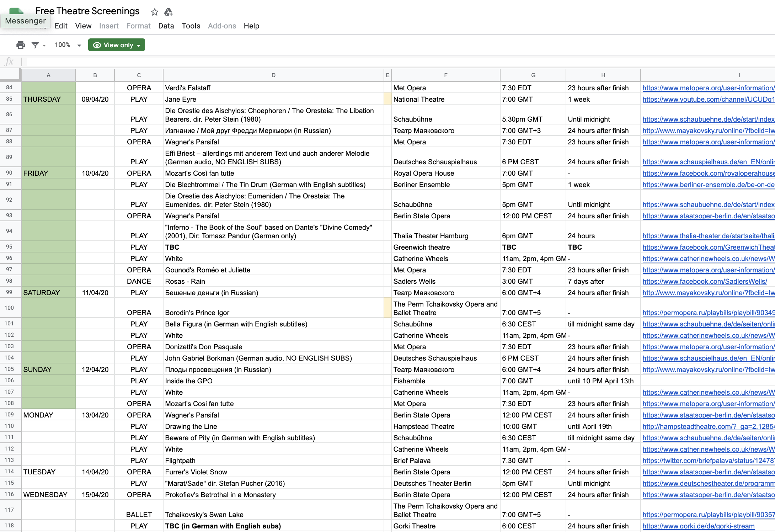
Task: Open the Help menu
Action: coord(251,26)
